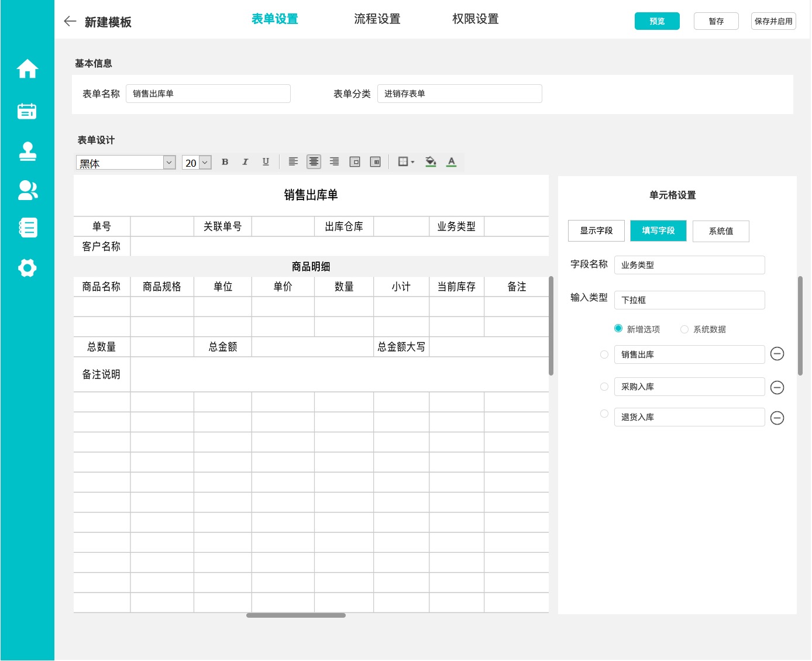The width and height of the screenshot is (812, 661).
Task: Switch to the 表单设置 tab
Action: point(274,19)
